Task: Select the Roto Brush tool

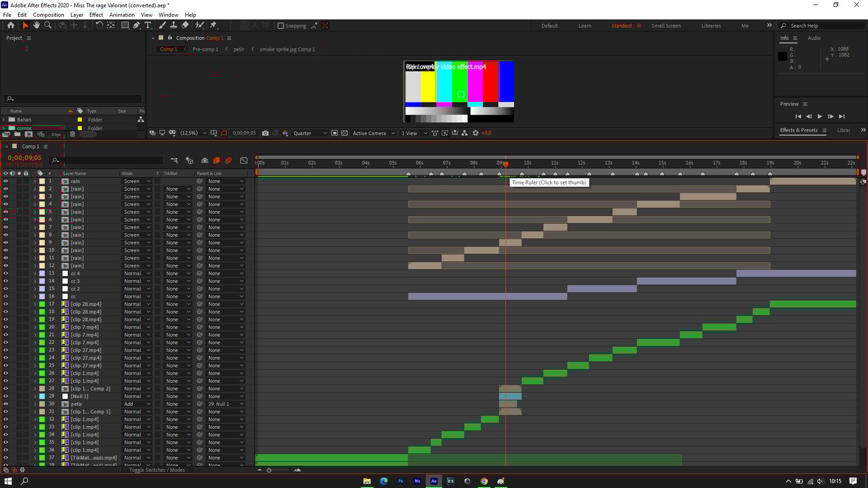Action: [200, 25]
